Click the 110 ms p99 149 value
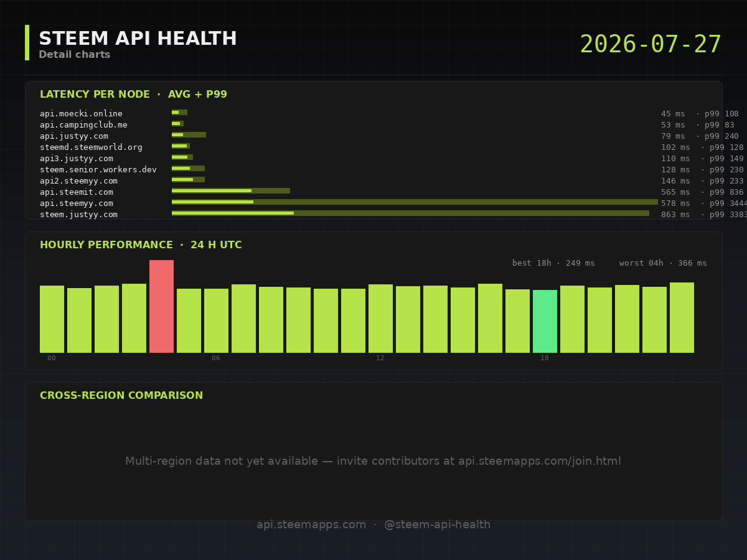The width and height of the screenshot is (747, 560). click(x=702, y=158)
